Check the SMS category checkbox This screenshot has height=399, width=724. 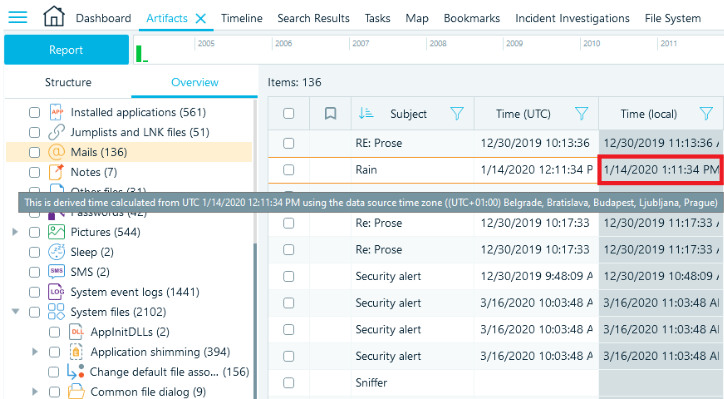coord(35,272)
